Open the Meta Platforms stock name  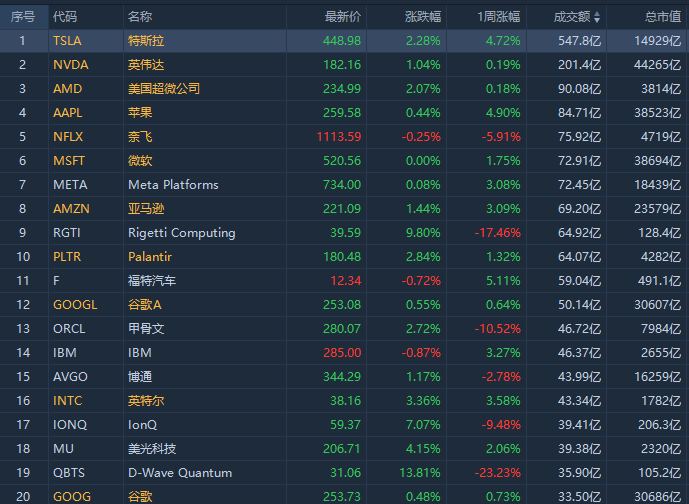[173, 185]
